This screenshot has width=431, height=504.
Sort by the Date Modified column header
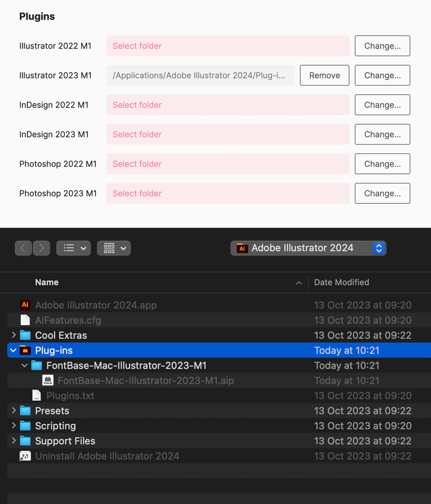pyautogui.click(x=341, y=282)
